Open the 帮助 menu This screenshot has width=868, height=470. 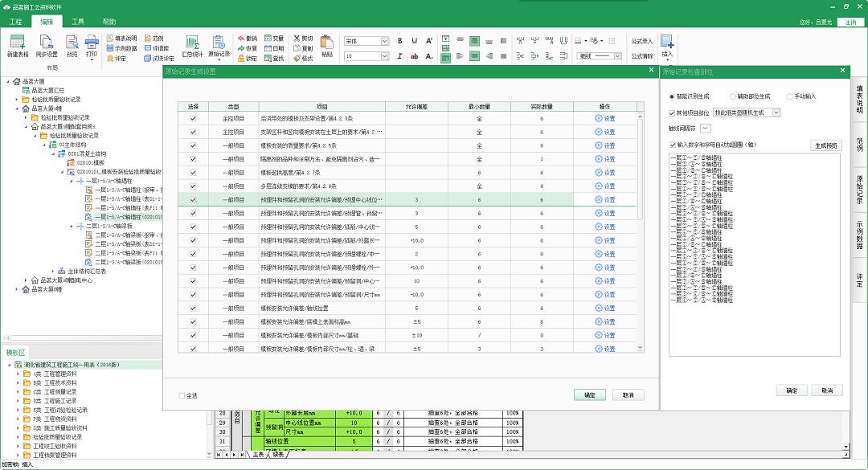tap(109, 22)
